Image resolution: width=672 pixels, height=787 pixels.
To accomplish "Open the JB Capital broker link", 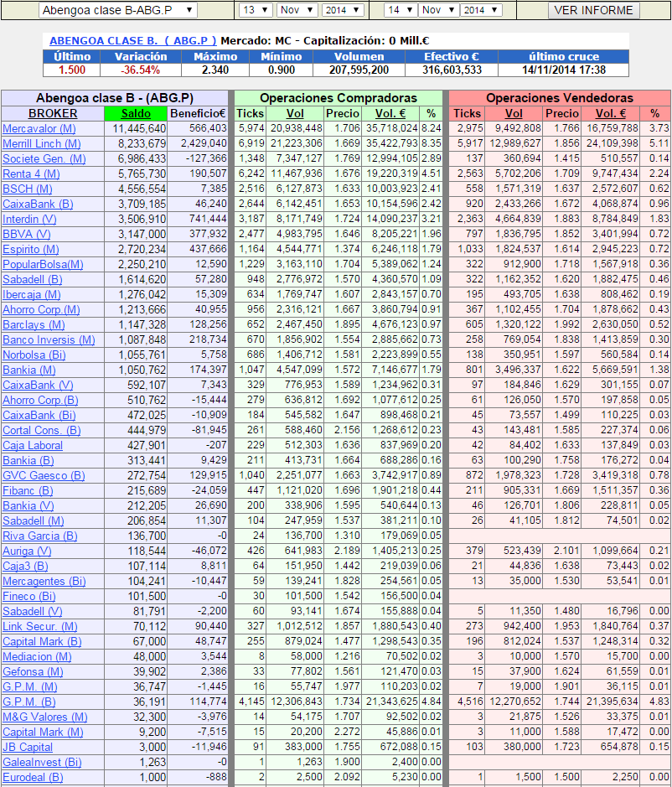I will [x=28, y=747].
